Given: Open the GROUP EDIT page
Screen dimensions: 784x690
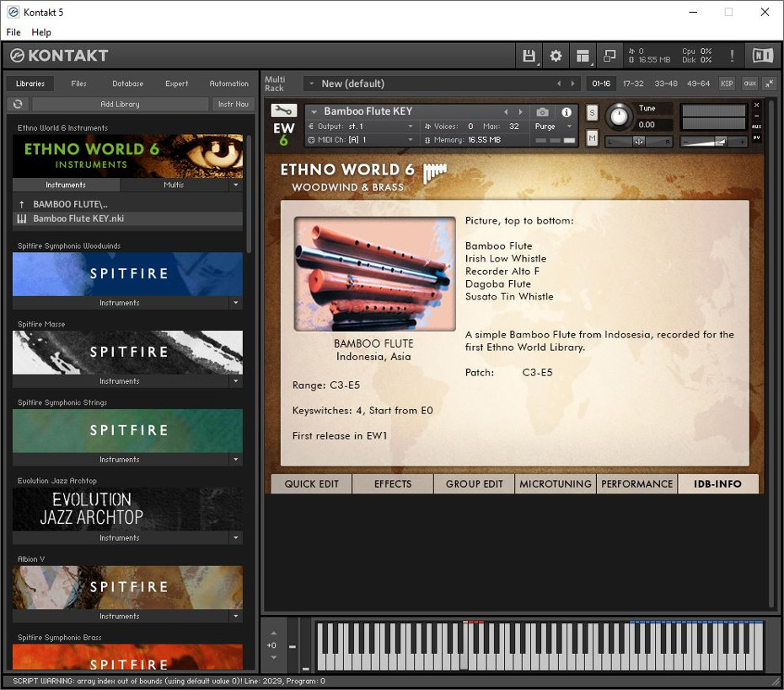Looking at the screenshot, I should click(474, 484).
